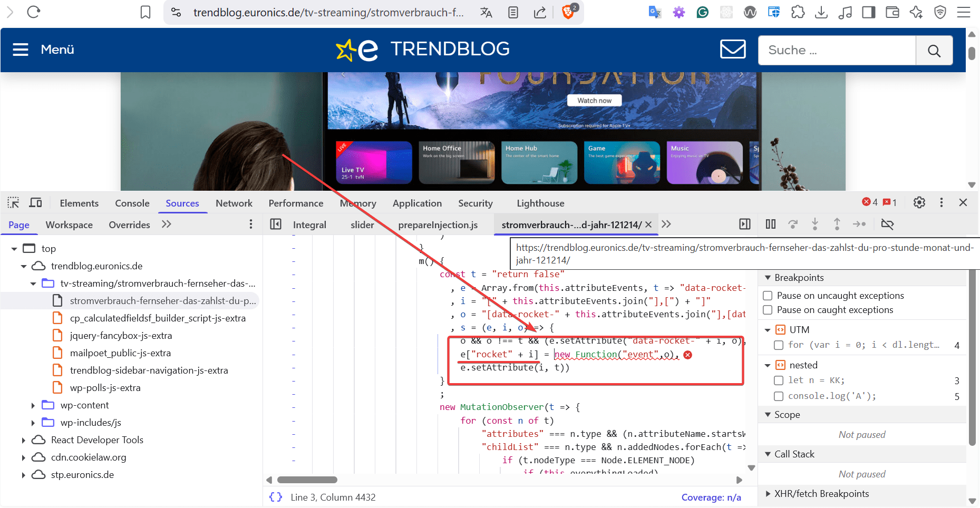The image size is (980, 508).
Task: Toggle the device toolbar icon in DevTools
Action: [36, 203]
